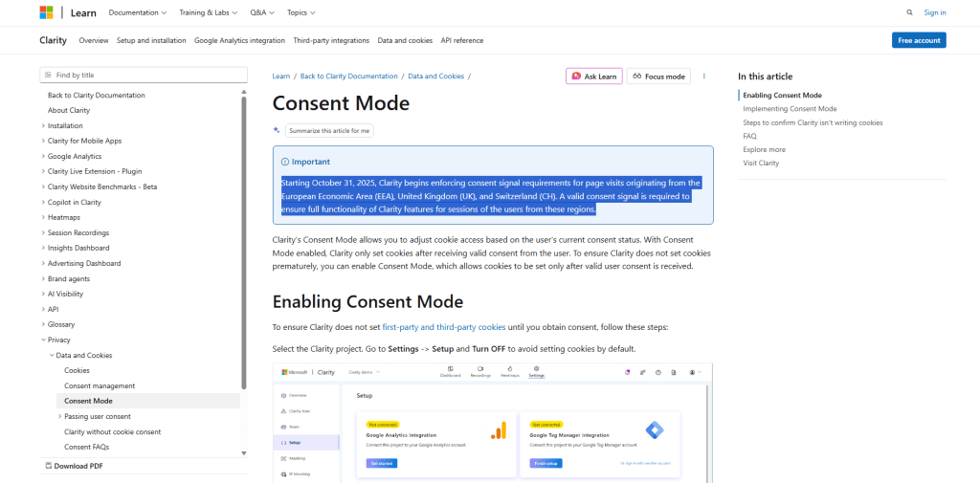
Task: Open the Documentation dropdown menu
Action: (137, 12)
